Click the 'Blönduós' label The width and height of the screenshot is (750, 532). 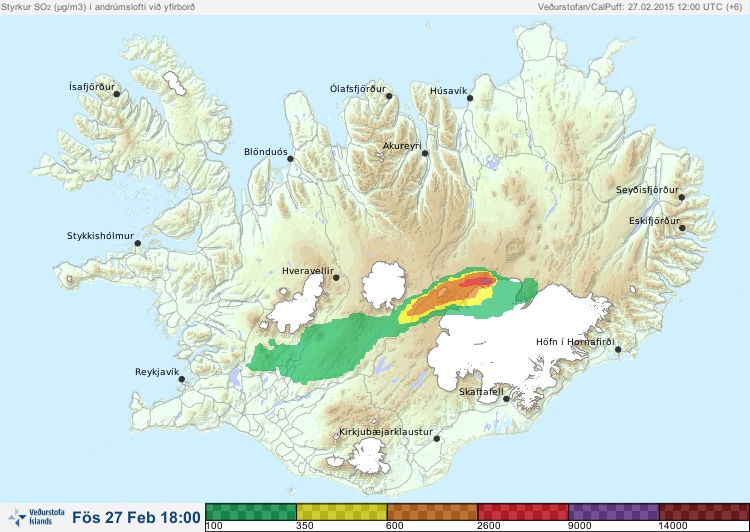265,152
